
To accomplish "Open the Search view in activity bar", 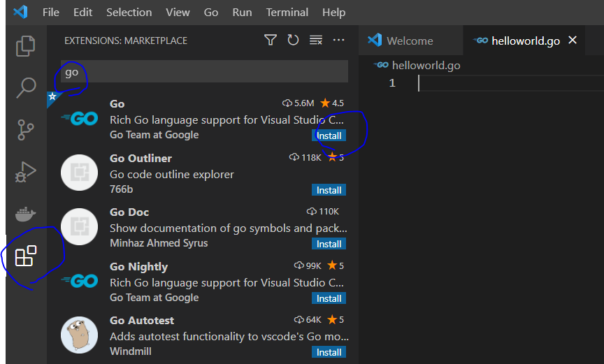I will point(26,88).
